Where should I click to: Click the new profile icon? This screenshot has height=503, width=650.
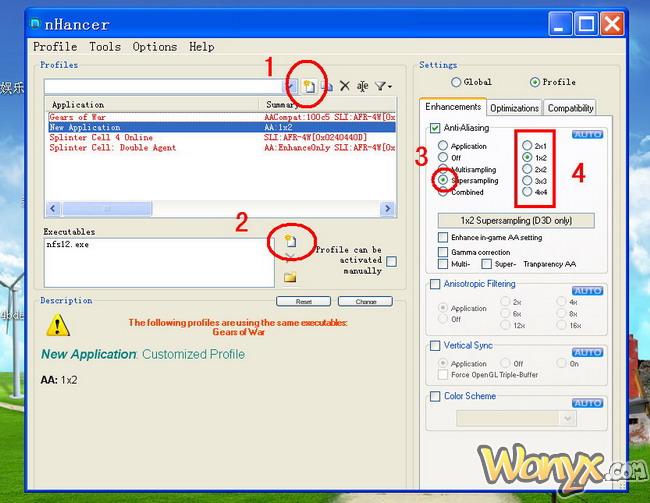(309, 87)
